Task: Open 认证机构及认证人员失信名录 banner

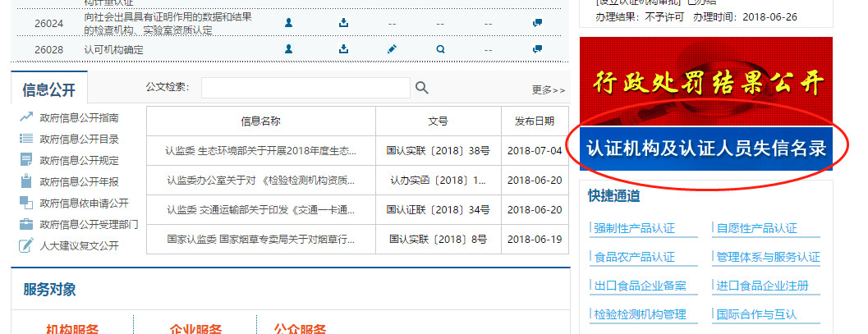Action: [705, 149]
